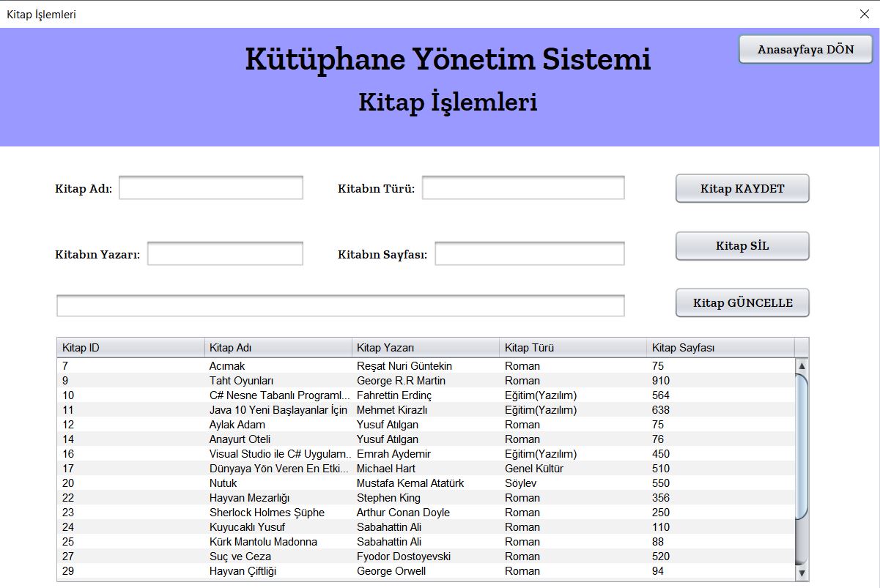Click Kitap Yazarı column header
The image size is (880, 588).
coord(426,348)
